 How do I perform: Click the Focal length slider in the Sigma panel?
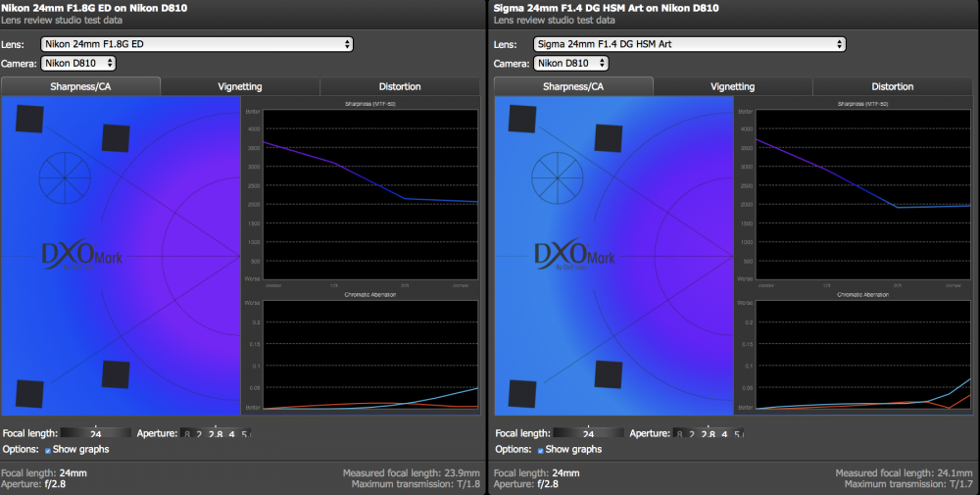click(588, 432)
